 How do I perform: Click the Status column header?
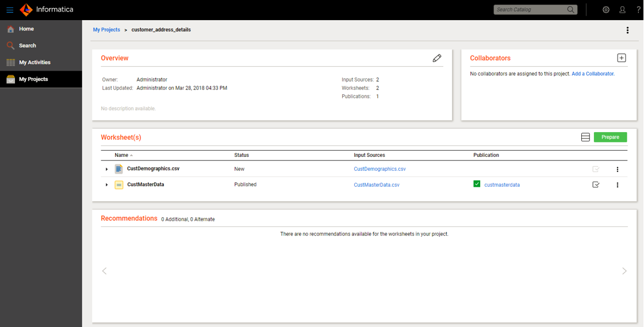click(x=241, y=155)
